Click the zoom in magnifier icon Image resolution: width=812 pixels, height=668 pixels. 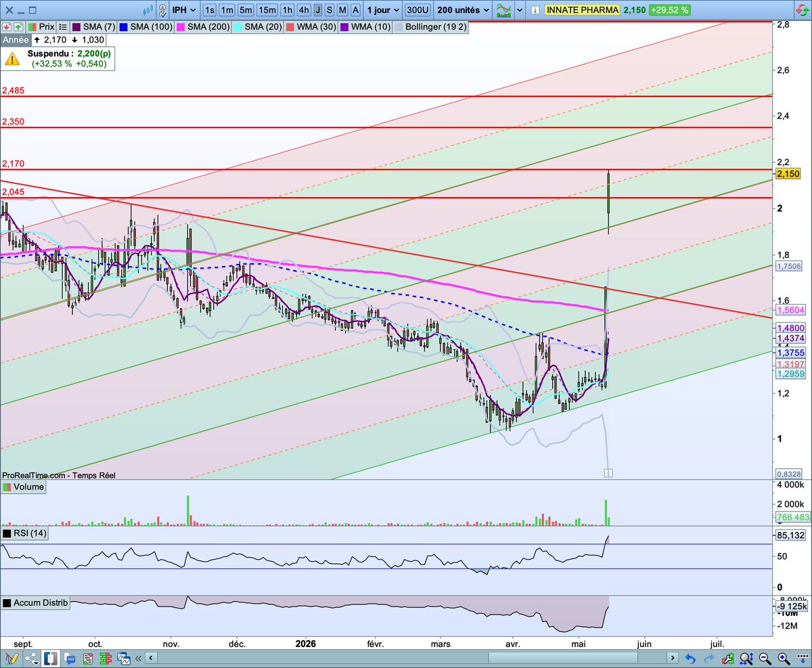tap(784, 659)
